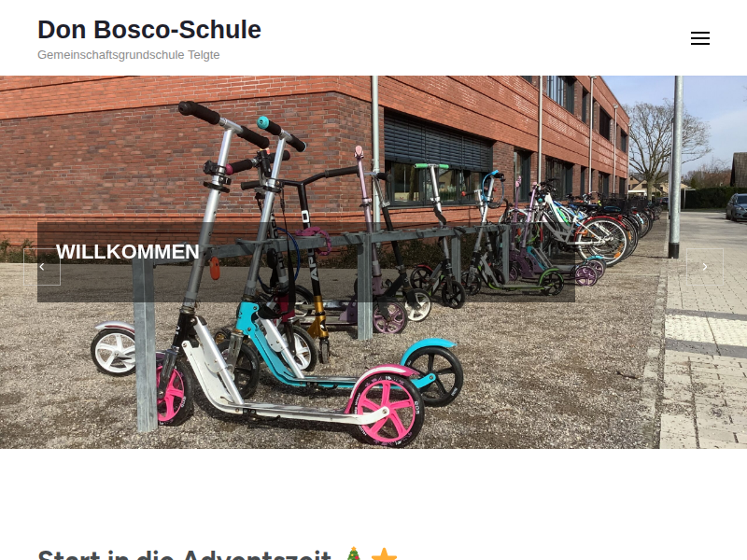Click the gray lamp post in the photo
747x560 pixels.
pyautogui.click(x=675, y=167)
